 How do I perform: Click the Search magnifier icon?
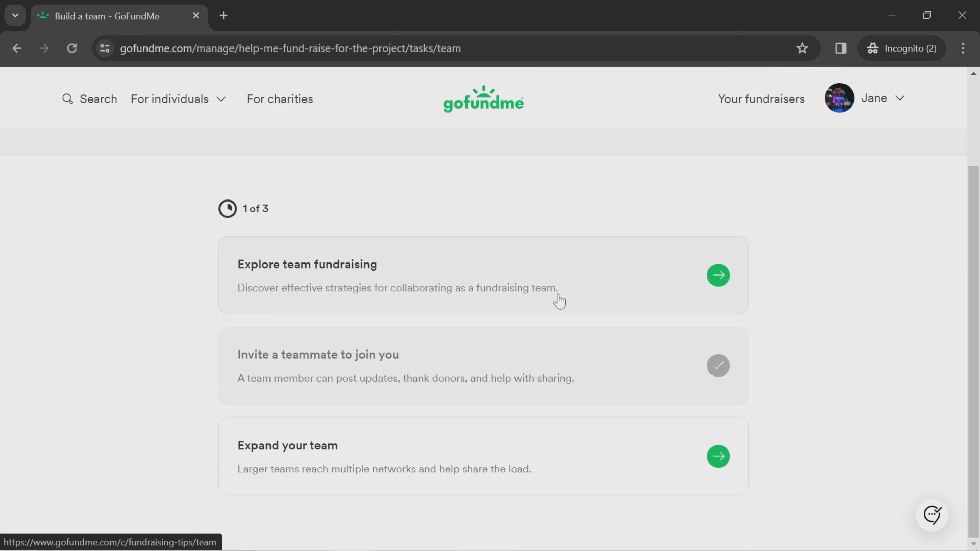click(67, 99)
